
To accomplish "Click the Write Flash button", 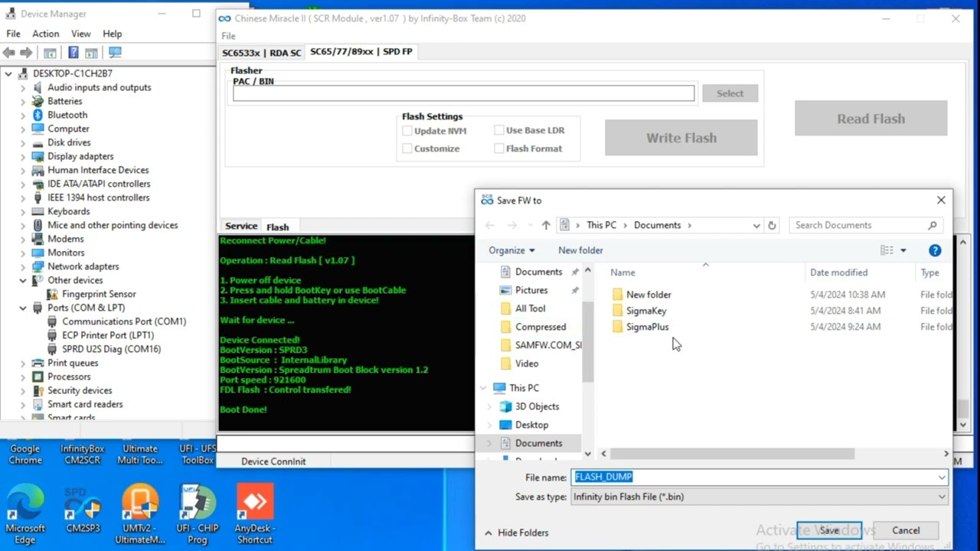I will pyautogui.click(x=681, y=138).
